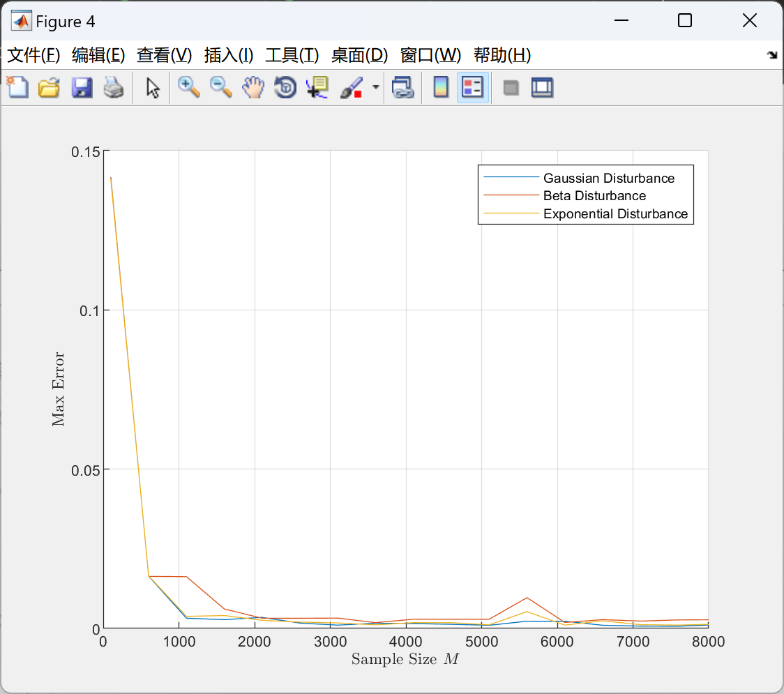Select the Pan hand tool
The height and width of the screenshot is (694, 784).
[x=253, y=87]
